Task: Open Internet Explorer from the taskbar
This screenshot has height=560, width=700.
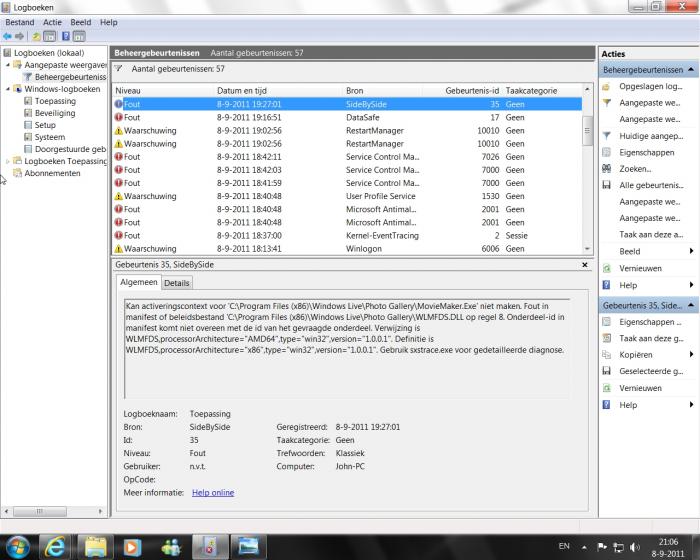Action: click(56, 547)
